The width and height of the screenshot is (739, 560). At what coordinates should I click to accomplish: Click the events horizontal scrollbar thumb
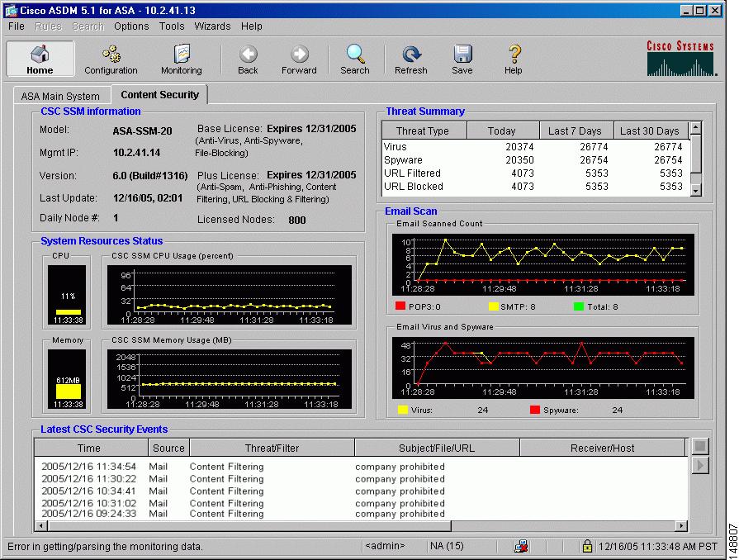249,525
